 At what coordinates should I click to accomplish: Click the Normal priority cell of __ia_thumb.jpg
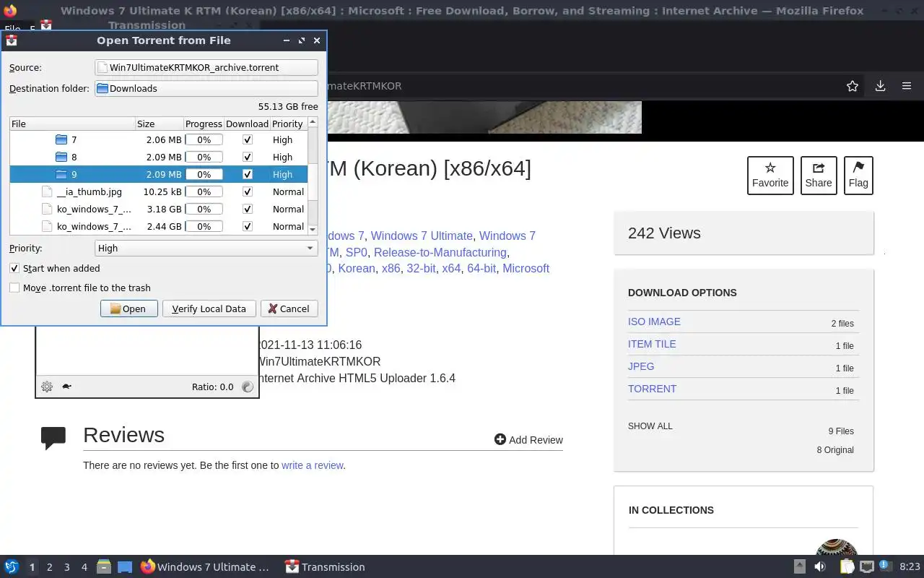[x=288, y=191]
